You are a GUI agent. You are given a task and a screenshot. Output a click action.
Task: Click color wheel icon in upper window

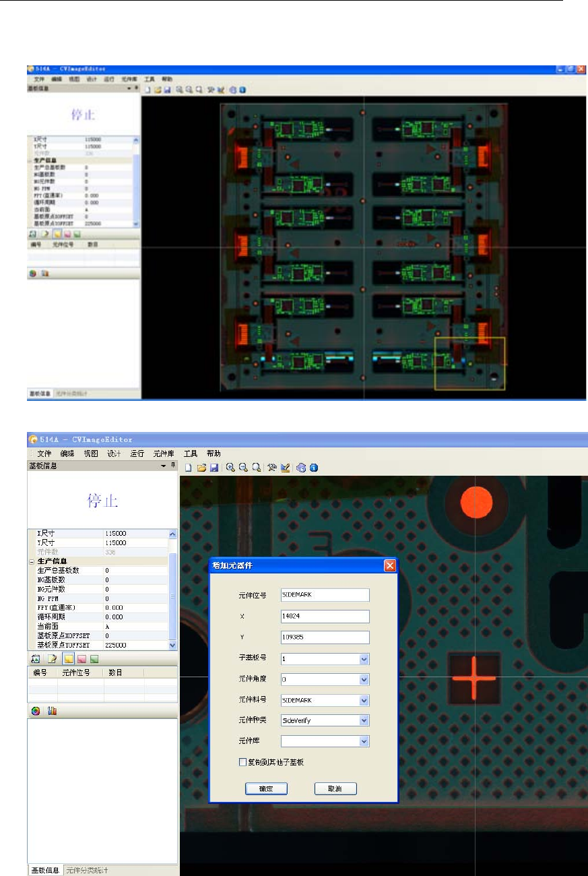33,274
